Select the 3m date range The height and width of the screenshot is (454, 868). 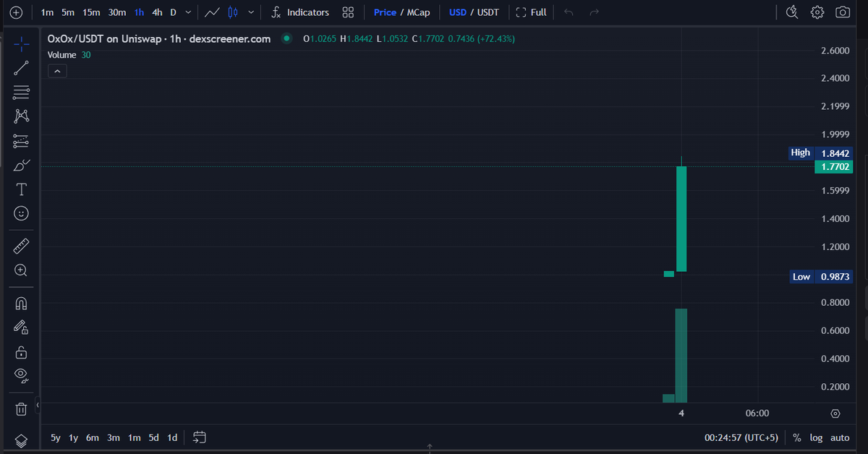pyautogui.click(x=114, y=437)
